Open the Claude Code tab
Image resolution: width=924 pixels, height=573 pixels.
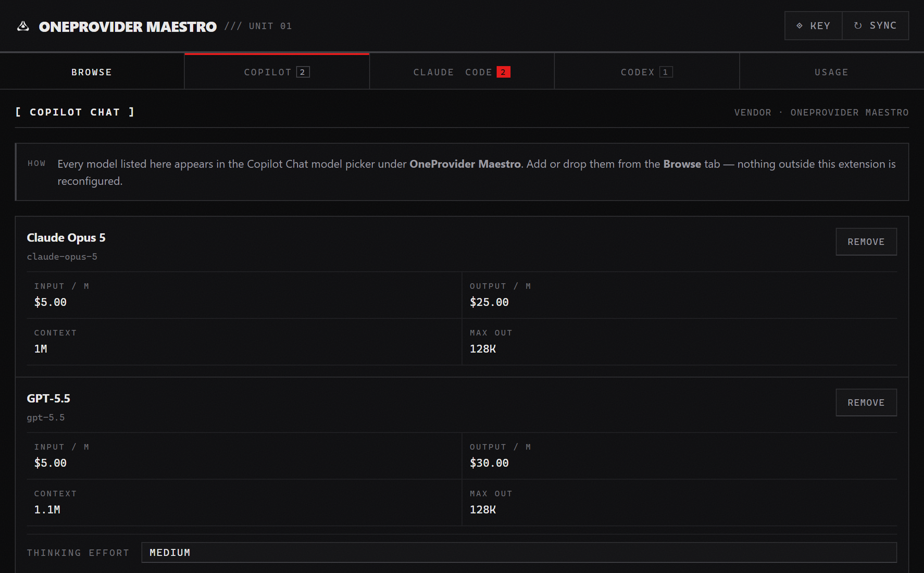(462, 72)
